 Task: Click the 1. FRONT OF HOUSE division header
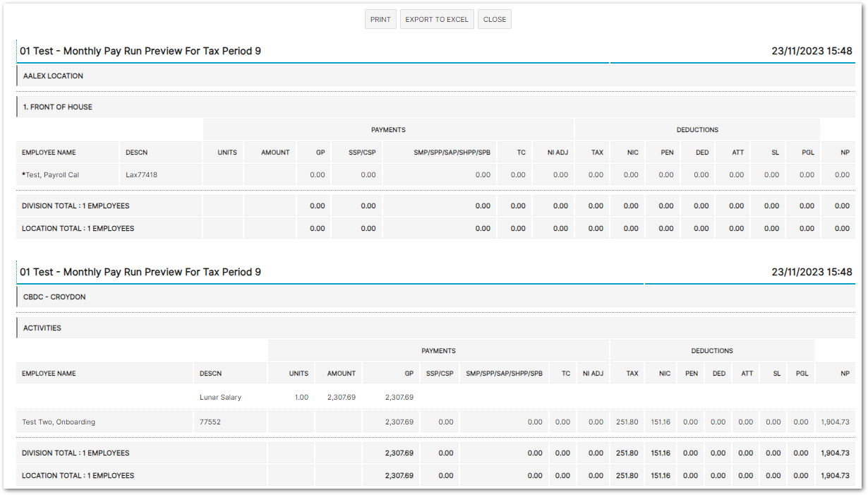pyautogui.click(x=58, y=107)
